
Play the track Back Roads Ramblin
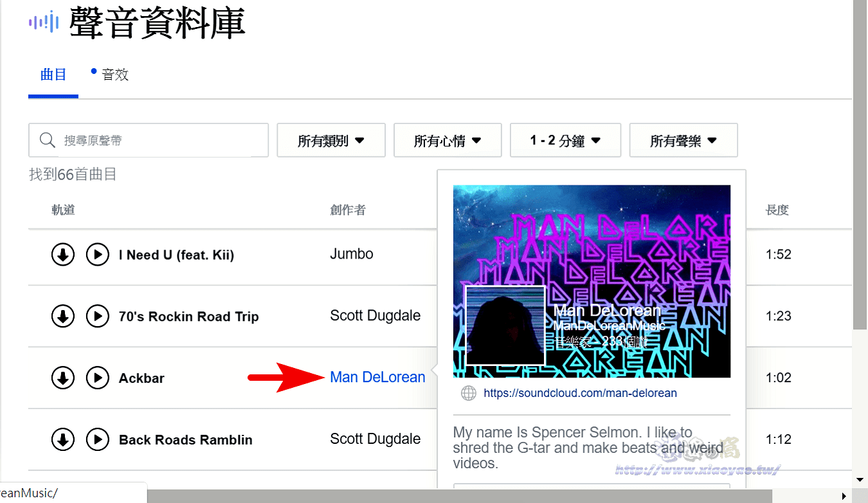(98, 440)
